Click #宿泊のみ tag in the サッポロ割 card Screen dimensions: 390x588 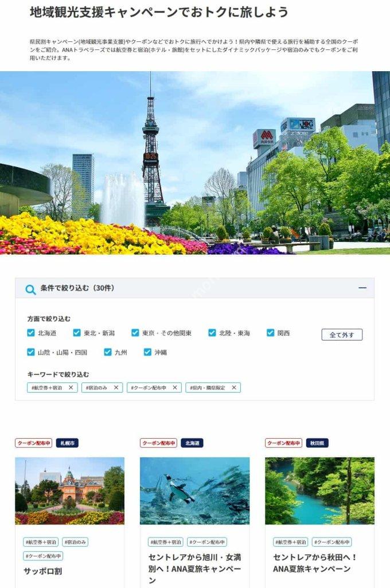click(x=75, y=542)
